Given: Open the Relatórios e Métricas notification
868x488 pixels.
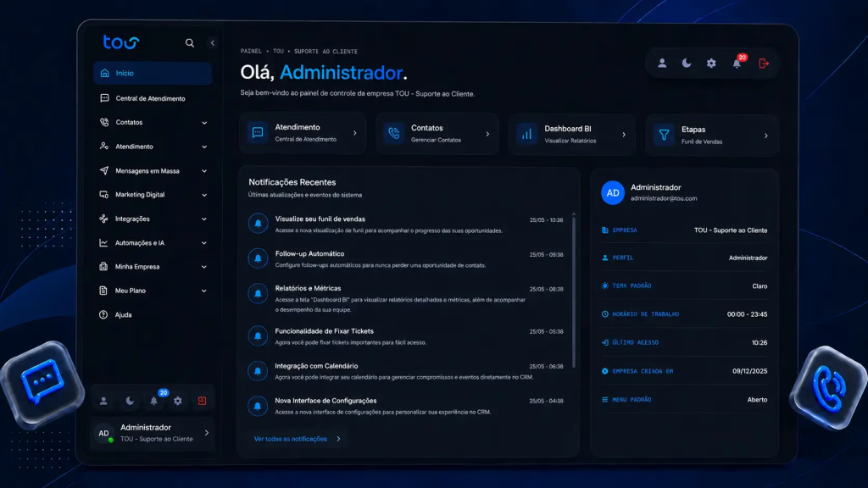Looking at the screenshot, I should point(406,297).
